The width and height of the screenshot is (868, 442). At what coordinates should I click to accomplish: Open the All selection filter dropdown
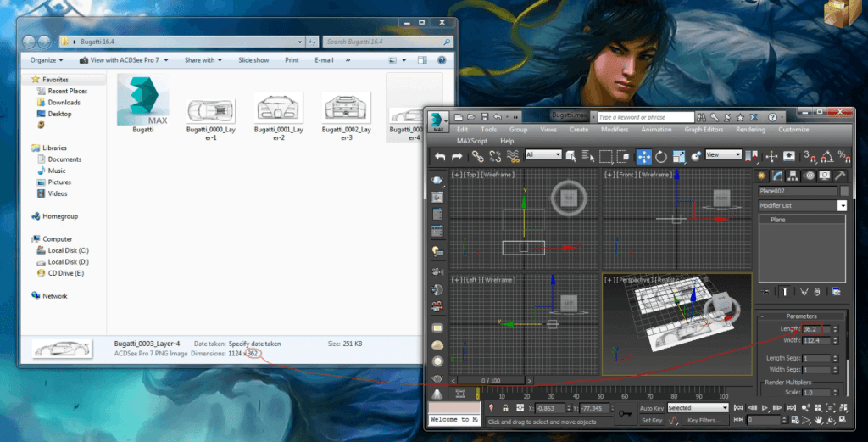click(543, 154)
